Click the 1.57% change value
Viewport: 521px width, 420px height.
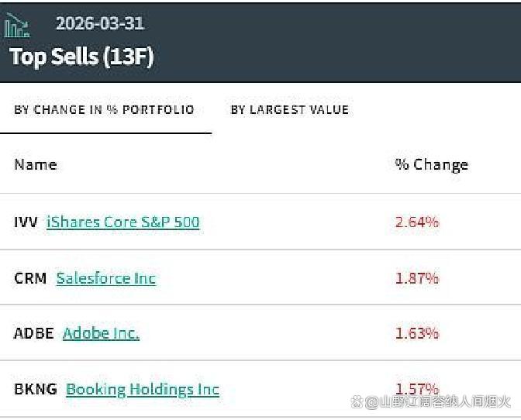tap(417, 389)
